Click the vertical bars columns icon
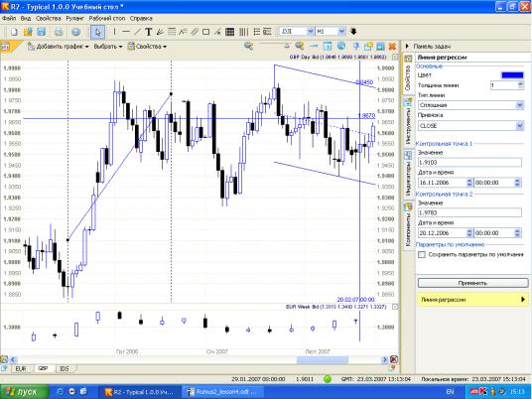The height and width of the screenshot is (399, 532). pos(243,32)
